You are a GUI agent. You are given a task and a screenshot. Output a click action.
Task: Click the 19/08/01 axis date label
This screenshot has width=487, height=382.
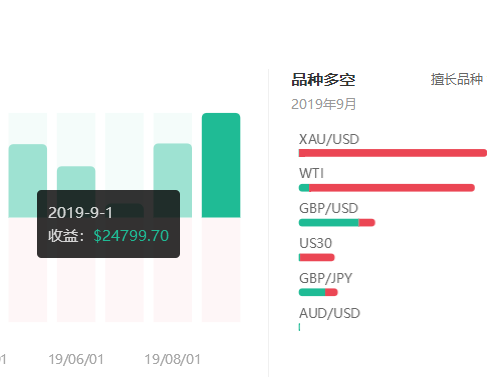coord(172,359)
